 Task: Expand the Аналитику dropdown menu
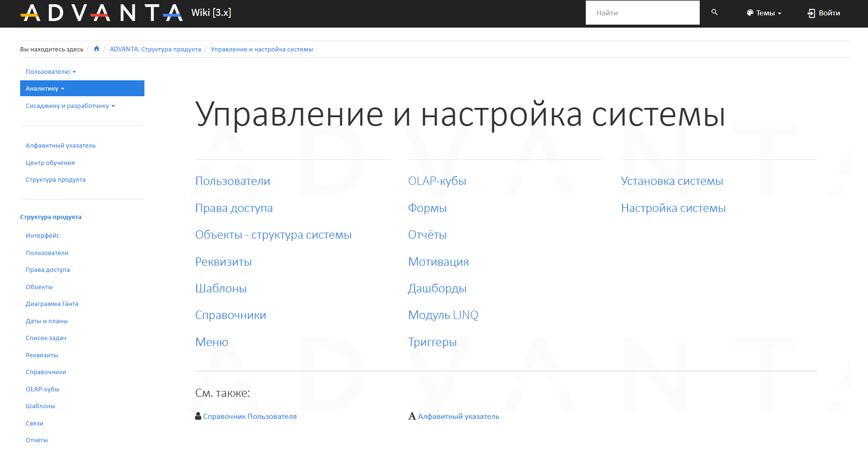45,89
